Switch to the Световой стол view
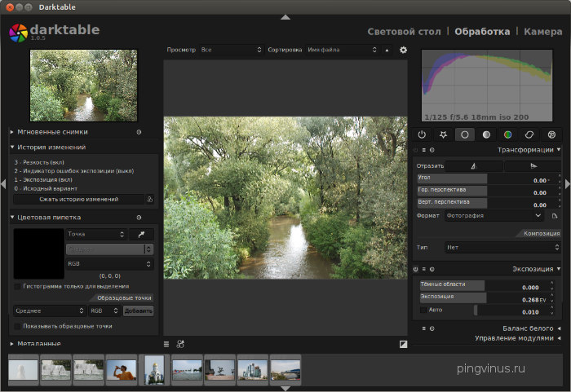This screenshot has height=392, width=571. tap(404, 32)
